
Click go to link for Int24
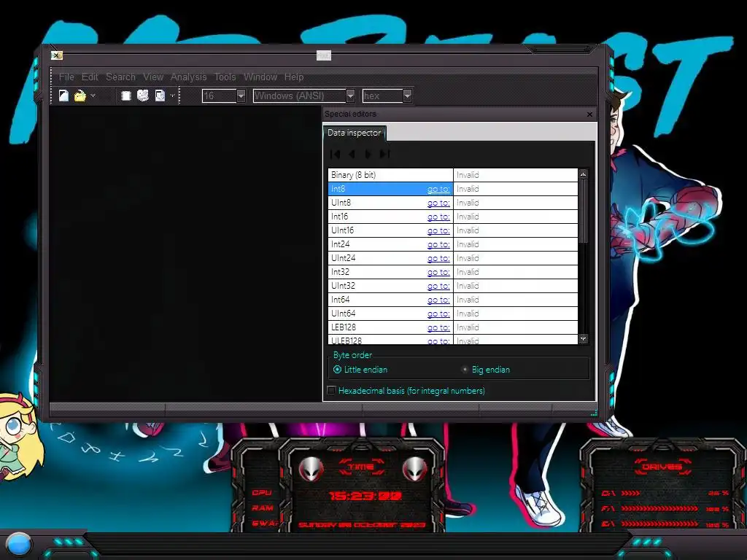[x=438, y=244]
